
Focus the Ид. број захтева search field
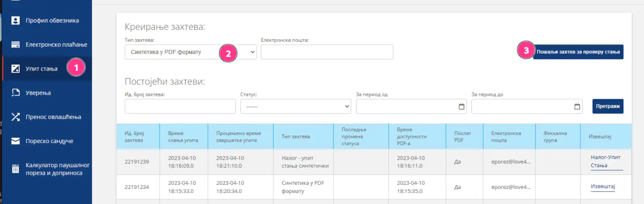180,106
